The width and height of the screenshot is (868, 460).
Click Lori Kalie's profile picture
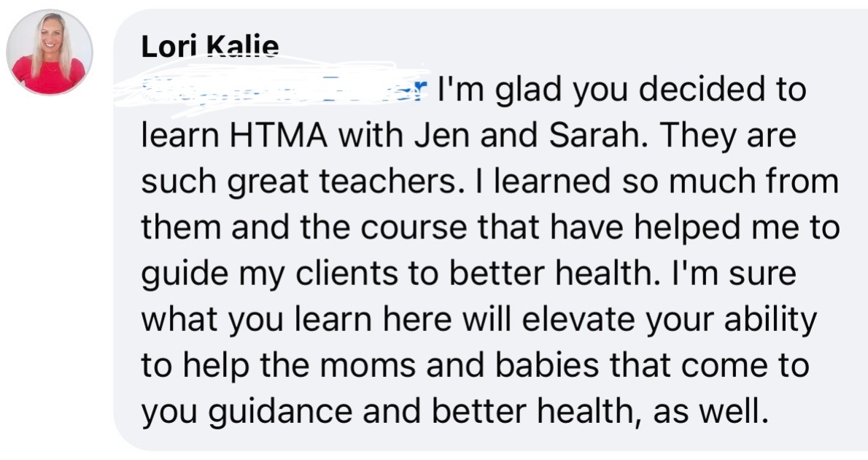49,52
